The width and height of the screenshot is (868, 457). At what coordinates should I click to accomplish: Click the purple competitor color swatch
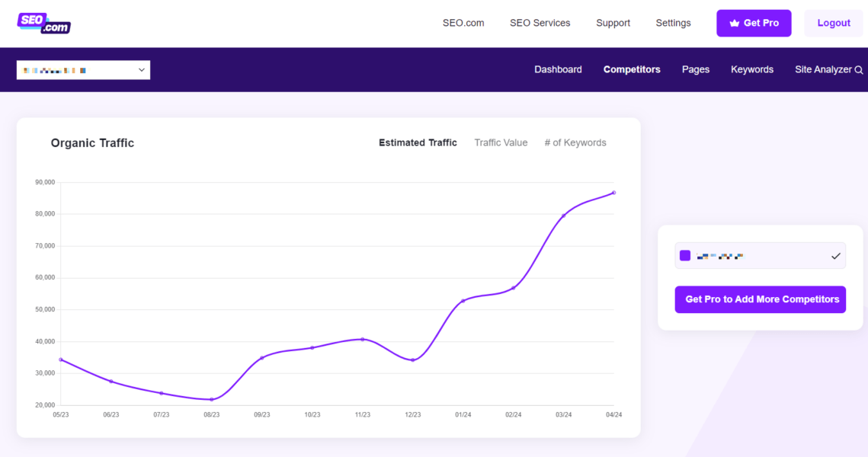[684, 255]
